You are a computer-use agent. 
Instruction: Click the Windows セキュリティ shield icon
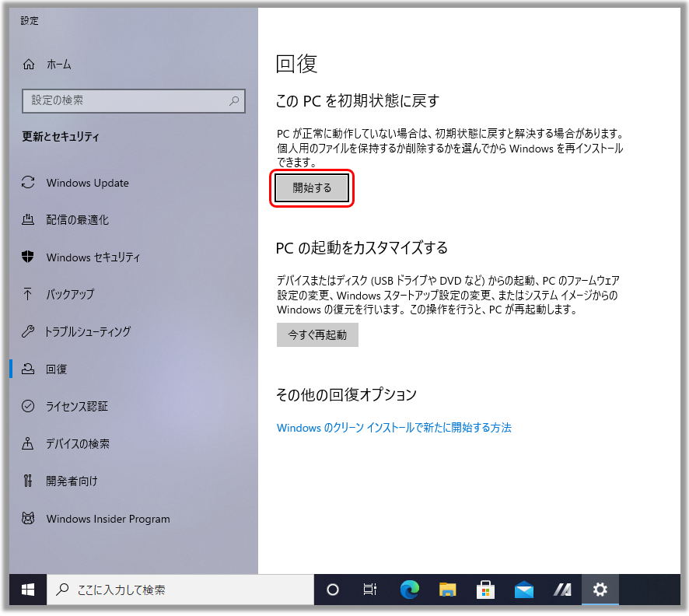coord(28,257)
